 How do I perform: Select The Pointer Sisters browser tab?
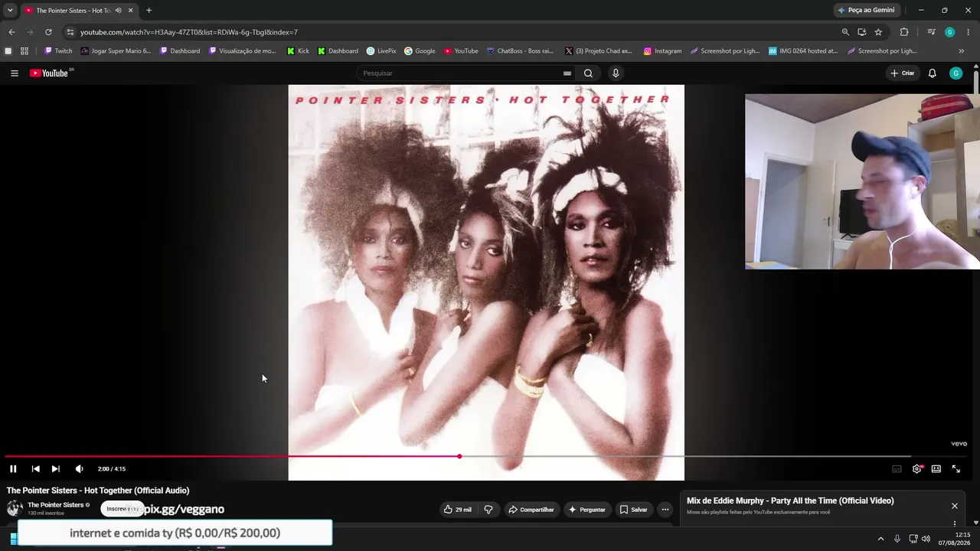(80, 11)
